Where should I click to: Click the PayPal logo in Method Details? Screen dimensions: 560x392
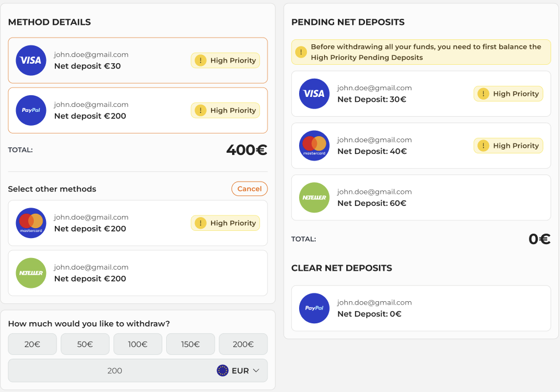point(31,110)
